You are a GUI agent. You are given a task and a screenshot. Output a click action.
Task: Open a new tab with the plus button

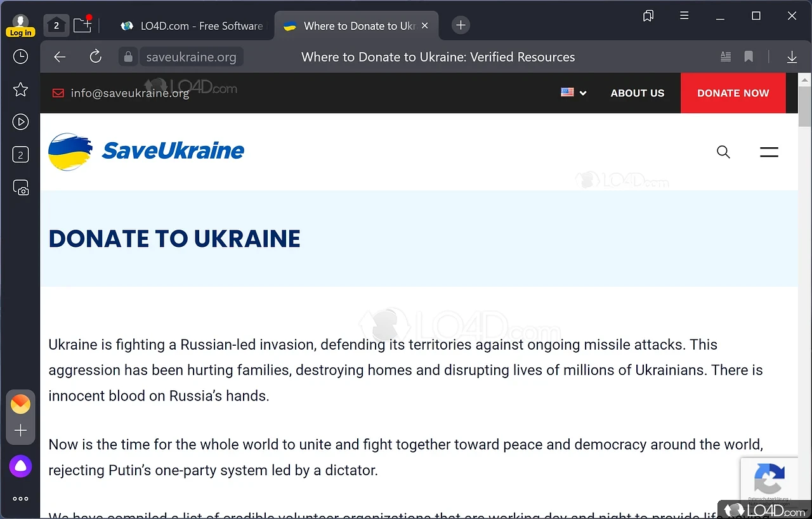coord(461,25)
